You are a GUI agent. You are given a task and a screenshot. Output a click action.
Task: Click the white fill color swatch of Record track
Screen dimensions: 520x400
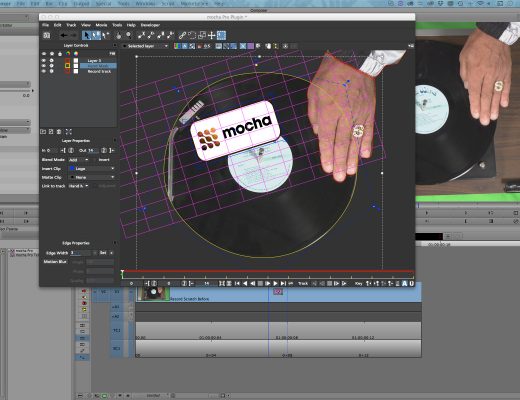pos(76,71)
